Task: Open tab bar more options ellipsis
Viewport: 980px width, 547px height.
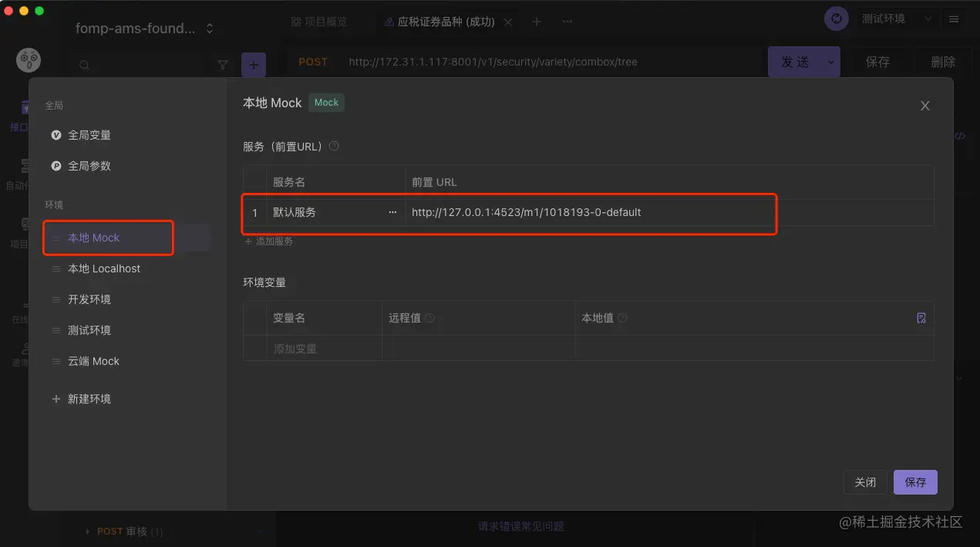Action: pyautogui.click(x=568, y=22)
